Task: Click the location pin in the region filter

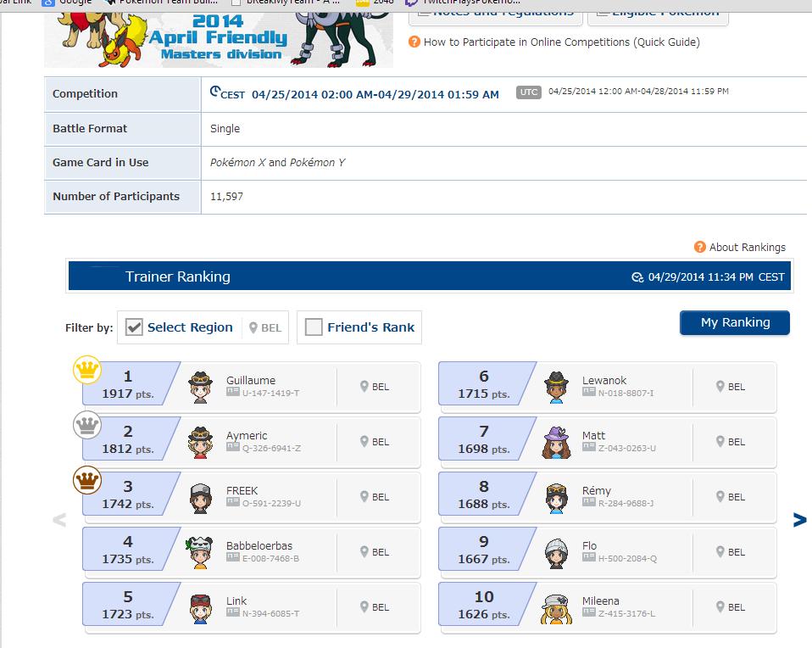Action: [253, 327]
